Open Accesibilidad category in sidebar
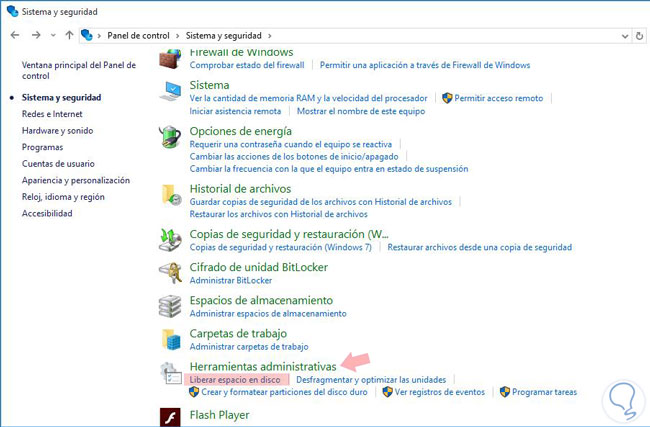The height and width of the screenshot is (427, 650). (x=47, y=214)
